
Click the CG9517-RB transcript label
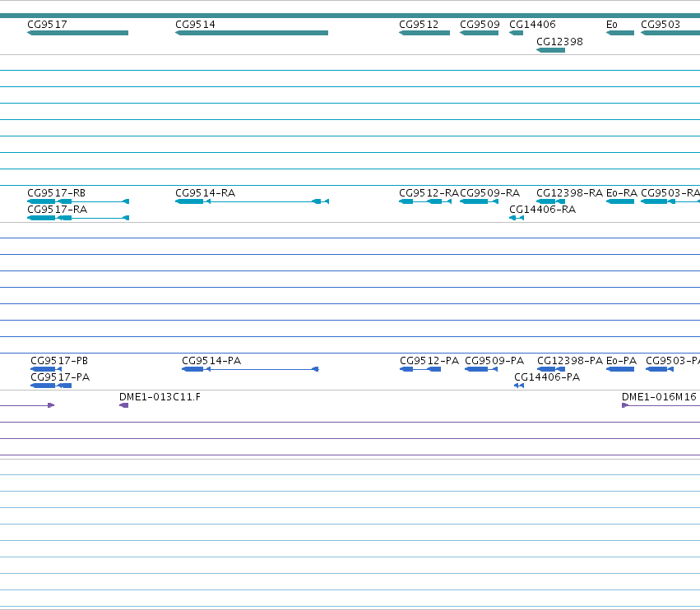pyautogui.click(x=56, y=193)
